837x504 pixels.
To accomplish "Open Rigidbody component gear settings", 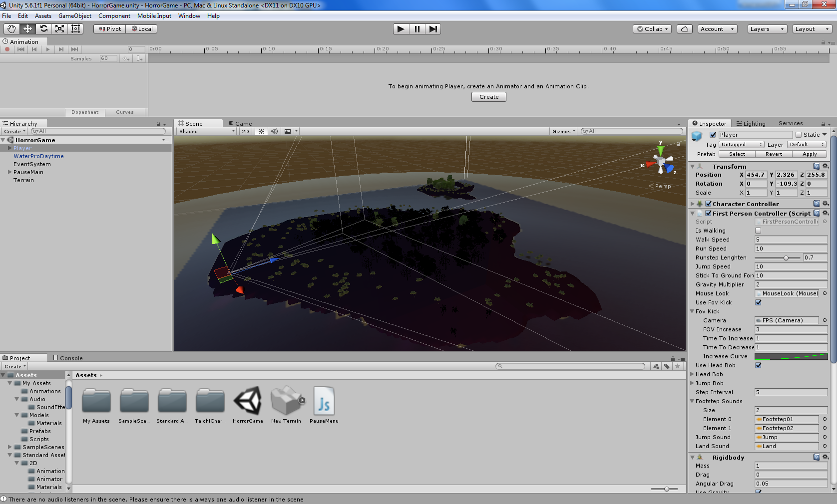I will pos(826,457).
